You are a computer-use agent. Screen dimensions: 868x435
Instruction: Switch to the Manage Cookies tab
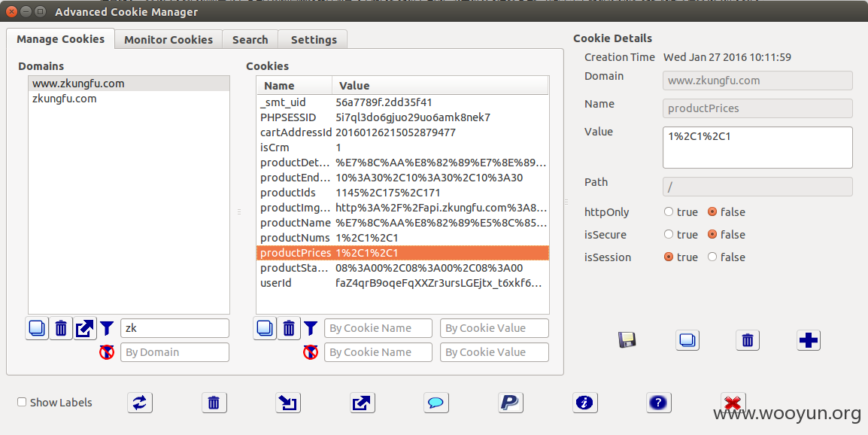(x=60, y=39)
